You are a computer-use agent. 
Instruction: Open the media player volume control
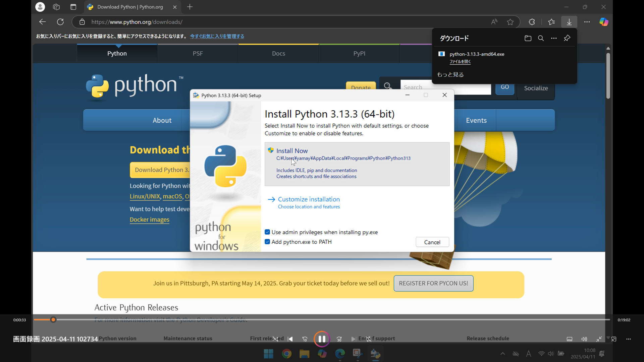point(584,339)
